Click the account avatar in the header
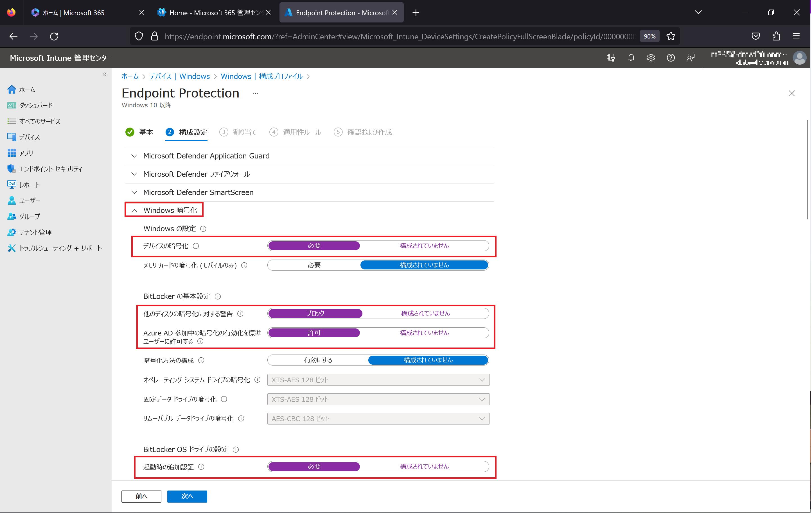 (800, 58)
